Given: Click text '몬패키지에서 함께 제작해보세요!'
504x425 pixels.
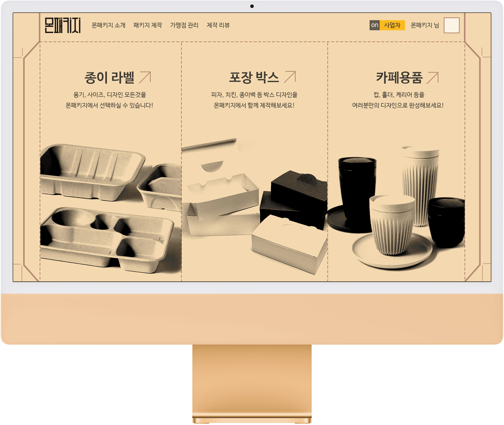Looking at the screenshot, I should [x=254, y=105].
